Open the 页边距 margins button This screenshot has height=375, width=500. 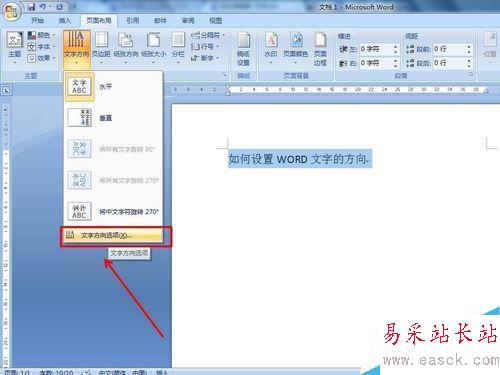point(101,47)
